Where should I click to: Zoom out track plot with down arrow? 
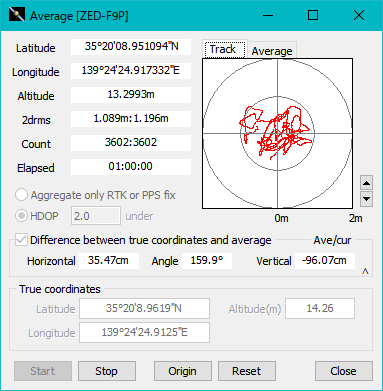tap(366, 199)
